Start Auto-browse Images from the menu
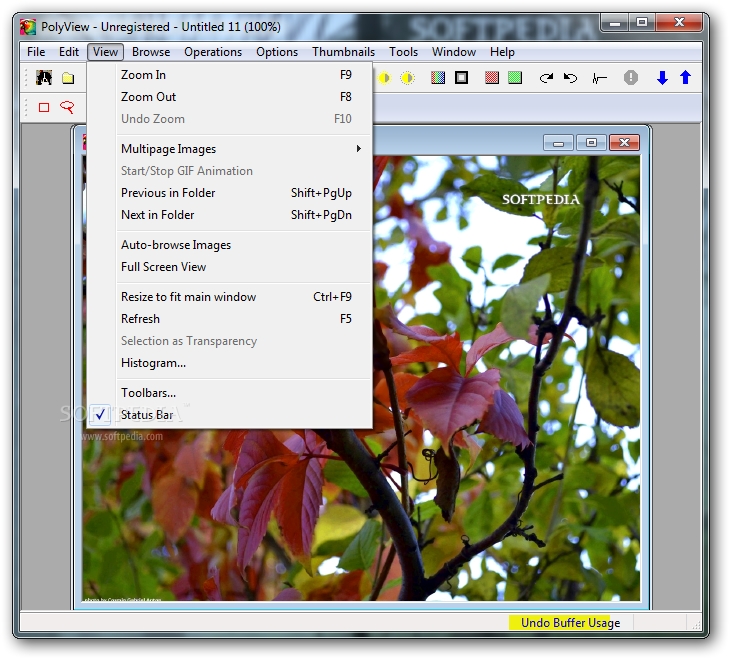The image size is (730, 659). click(x=230, y=245)
